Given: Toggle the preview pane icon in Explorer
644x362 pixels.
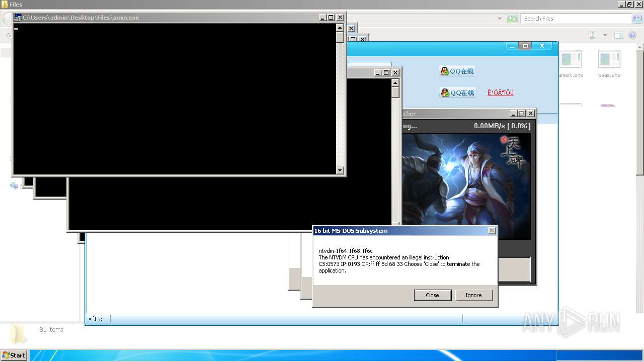Looking at the screenshot, I should (618, 35).
